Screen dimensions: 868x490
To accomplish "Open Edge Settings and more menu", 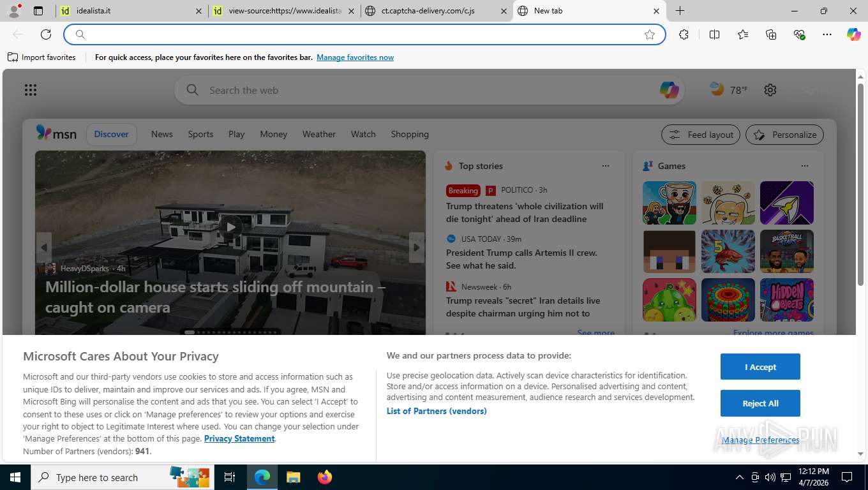I will pyautogui.click(x=827, y=34).
